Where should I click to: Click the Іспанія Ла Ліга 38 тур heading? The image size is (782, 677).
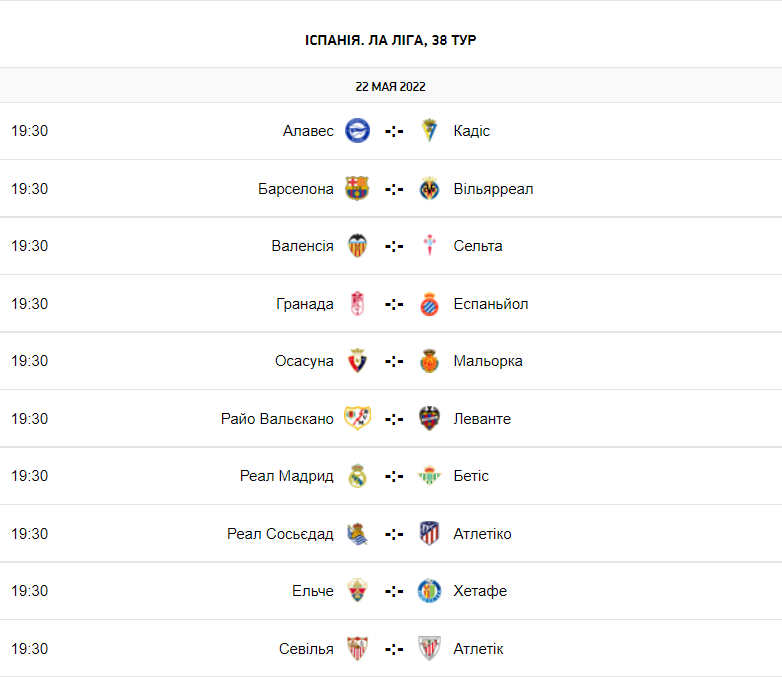391,40
